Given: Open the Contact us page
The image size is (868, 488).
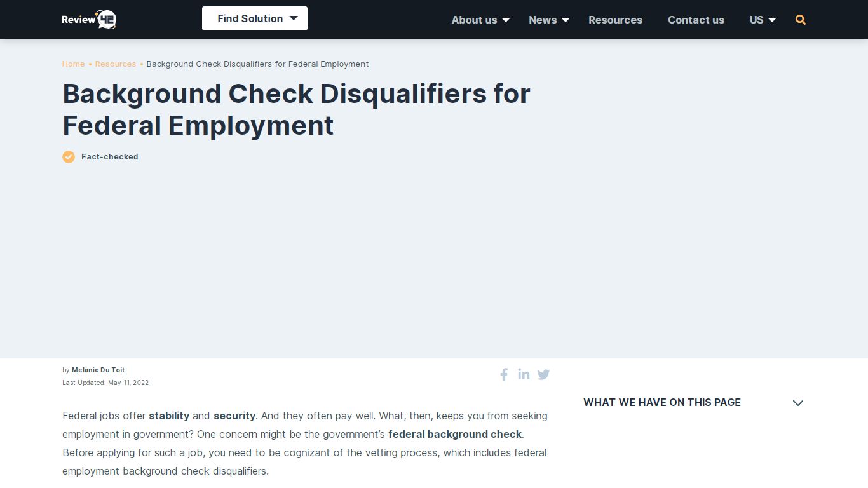Looking at the screenshot, I should point(696,20).
